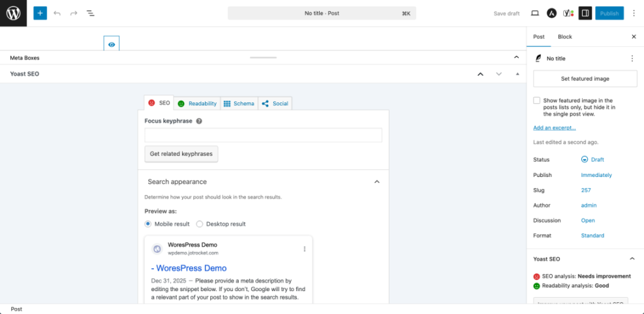Collapse the Yoast SEO sidebar section

pos(632,259)
